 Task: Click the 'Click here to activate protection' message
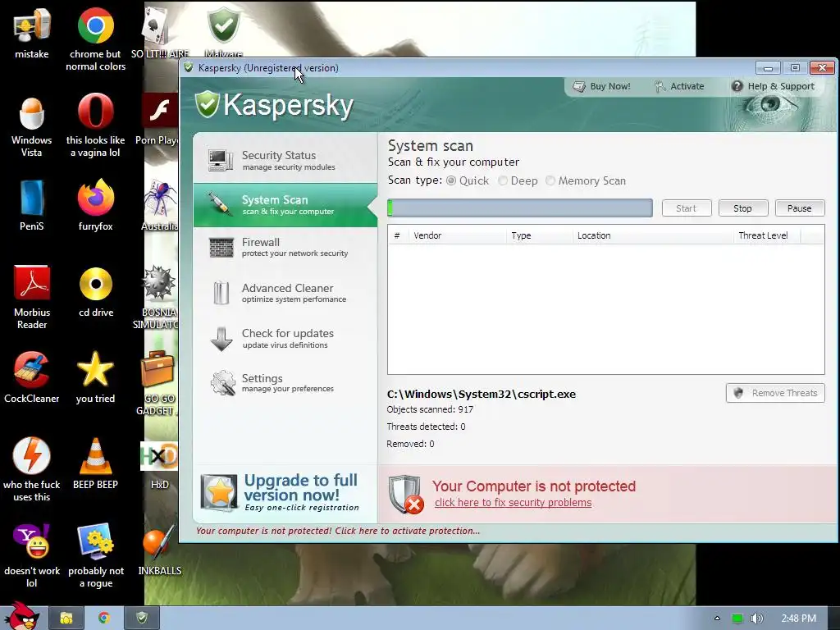click(338, 531)
